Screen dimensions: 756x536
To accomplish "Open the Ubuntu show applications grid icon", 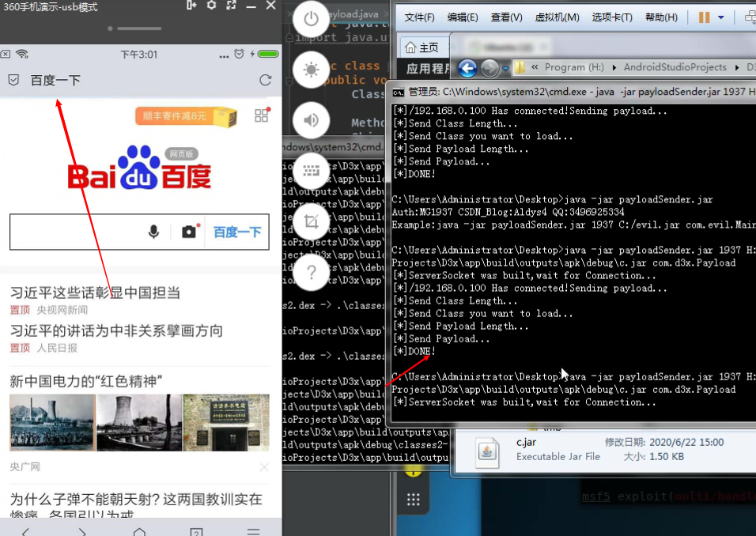I will tap(414, 500).
